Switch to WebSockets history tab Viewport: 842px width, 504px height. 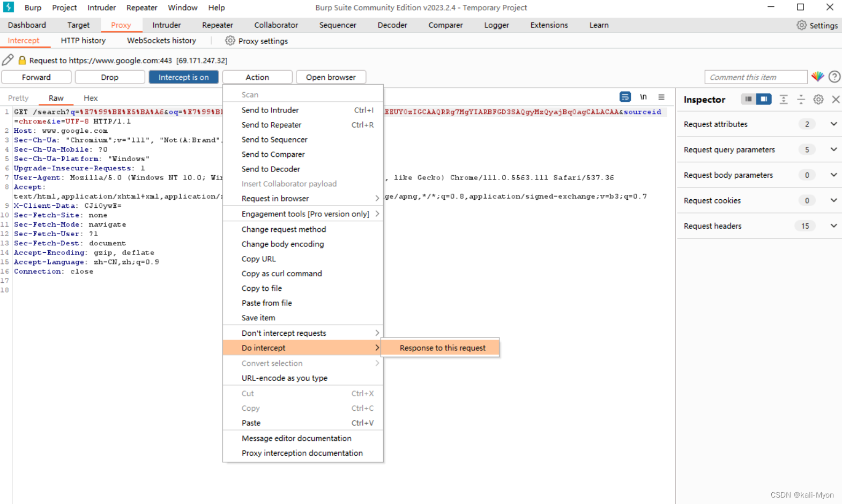[x=161, y=41]
